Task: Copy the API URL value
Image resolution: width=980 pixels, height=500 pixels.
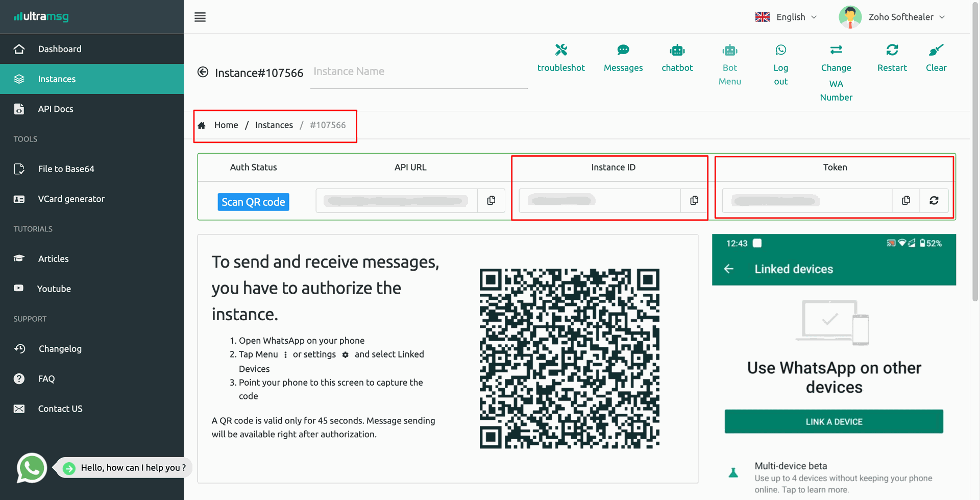Action: (491, 201)
